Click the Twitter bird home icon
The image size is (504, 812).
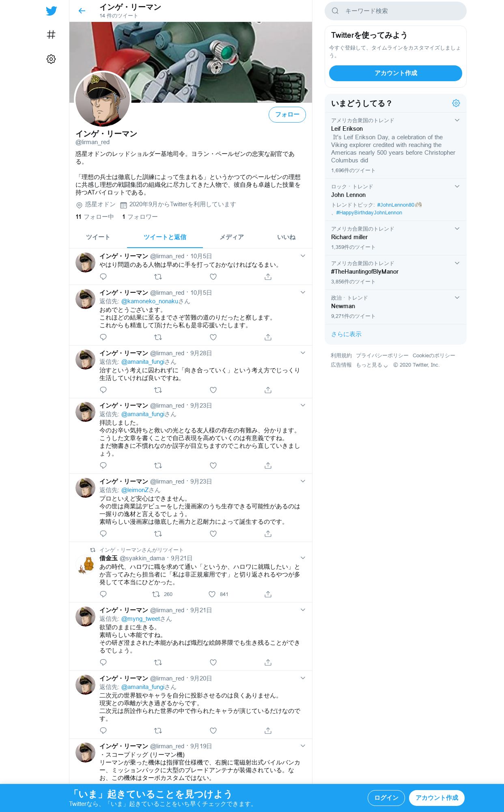tap(51, 11)
